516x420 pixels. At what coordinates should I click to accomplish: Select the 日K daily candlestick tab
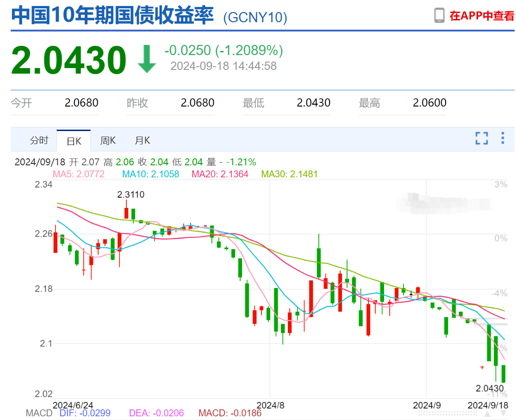coord(74,141)
